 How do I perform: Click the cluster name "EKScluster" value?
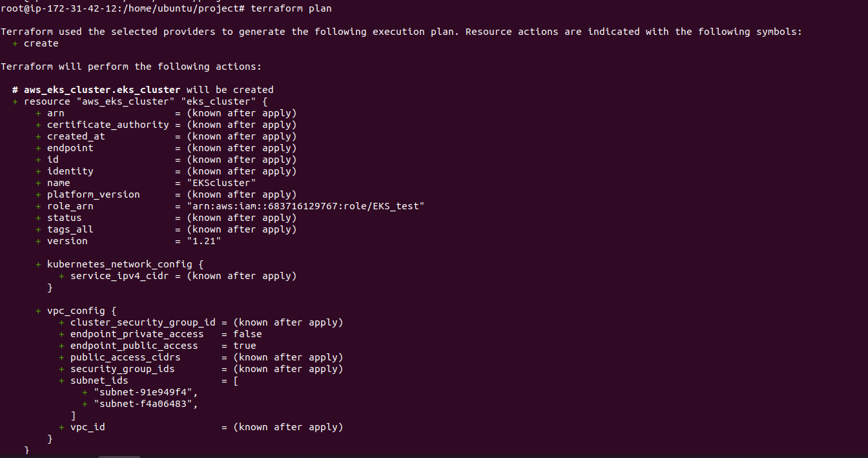click(x=216, y=183)
